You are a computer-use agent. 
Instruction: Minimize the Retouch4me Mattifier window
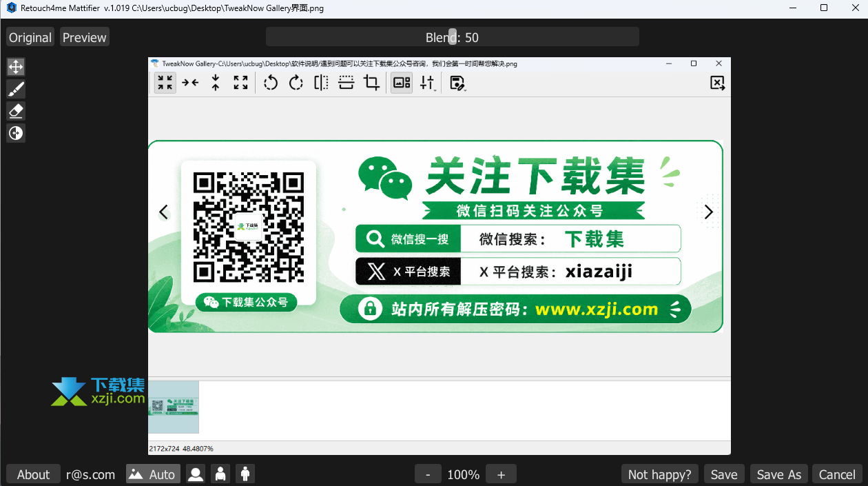point(792,8)
